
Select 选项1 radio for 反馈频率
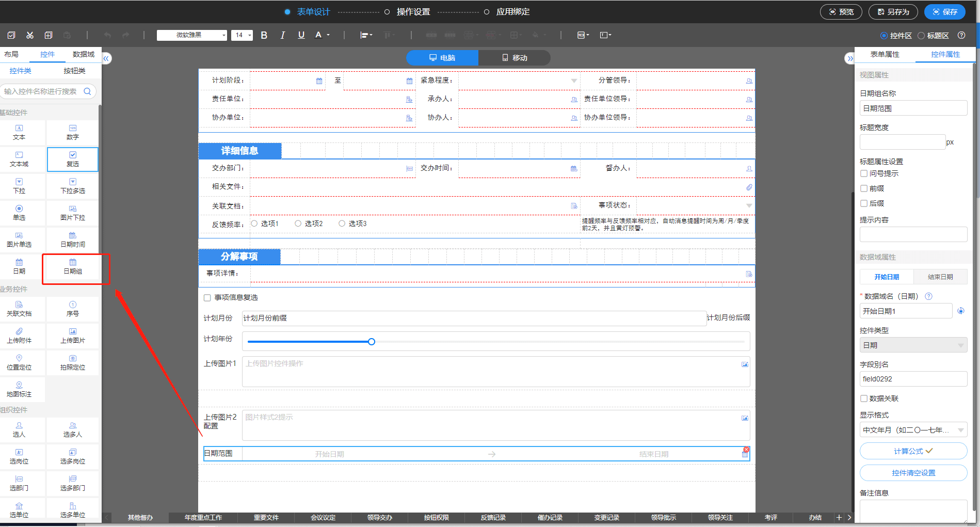(254, 223)
